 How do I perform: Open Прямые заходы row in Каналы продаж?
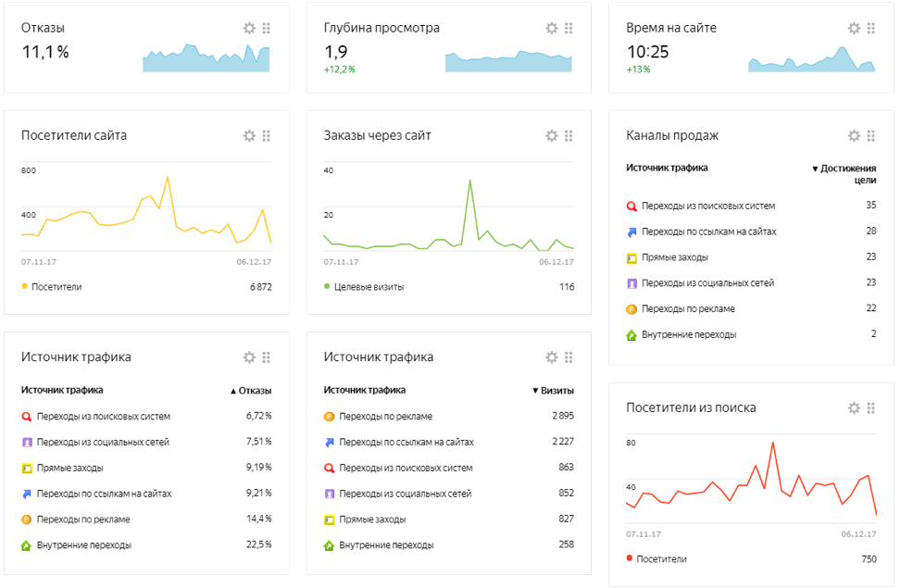click(674, 257)
